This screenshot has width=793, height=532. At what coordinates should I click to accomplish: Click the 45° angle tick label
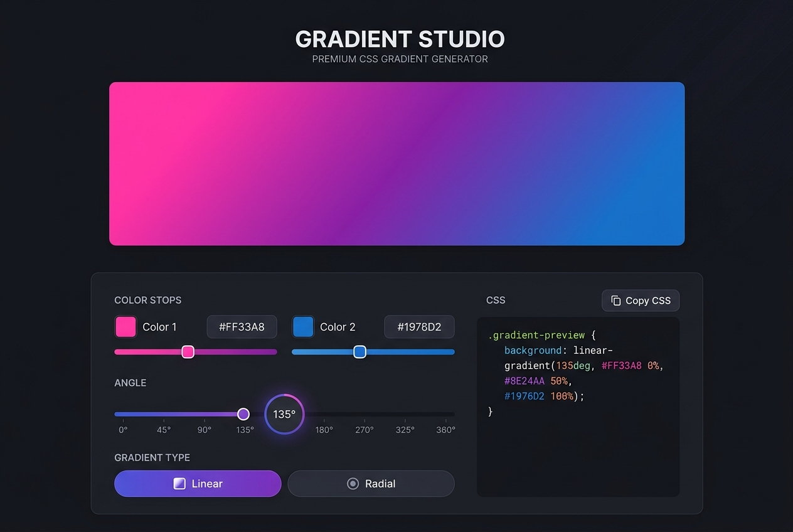164,430
